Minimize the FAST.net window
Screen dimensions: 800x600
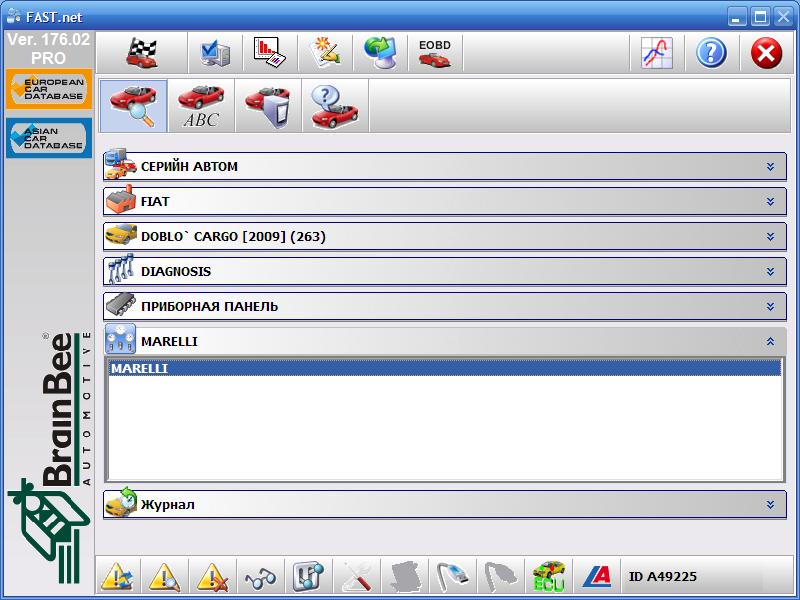pos(736,17)
